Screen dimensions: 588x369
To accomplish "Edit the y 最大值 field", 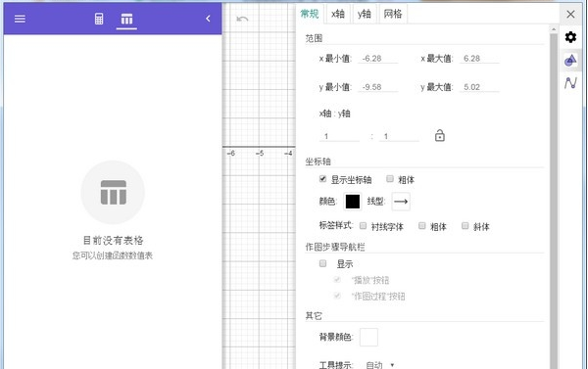I will point(479,87).
